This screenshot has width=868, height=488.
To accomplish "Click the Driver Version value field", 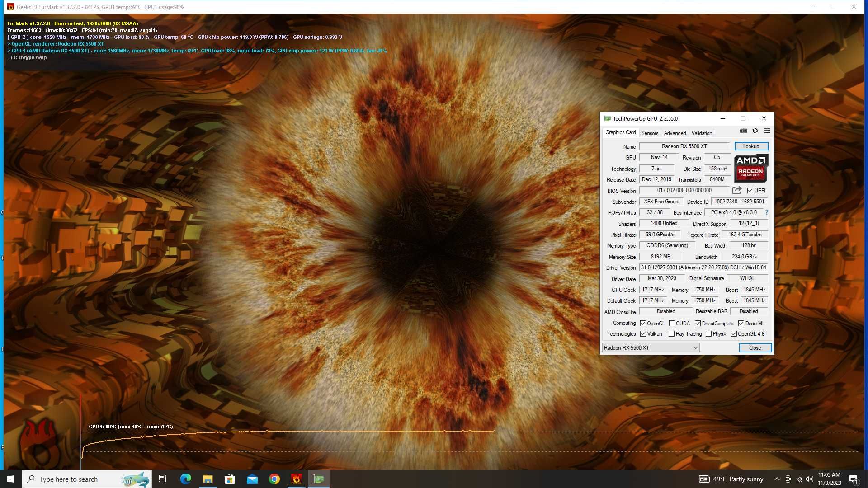I will (x=703, y=267).
